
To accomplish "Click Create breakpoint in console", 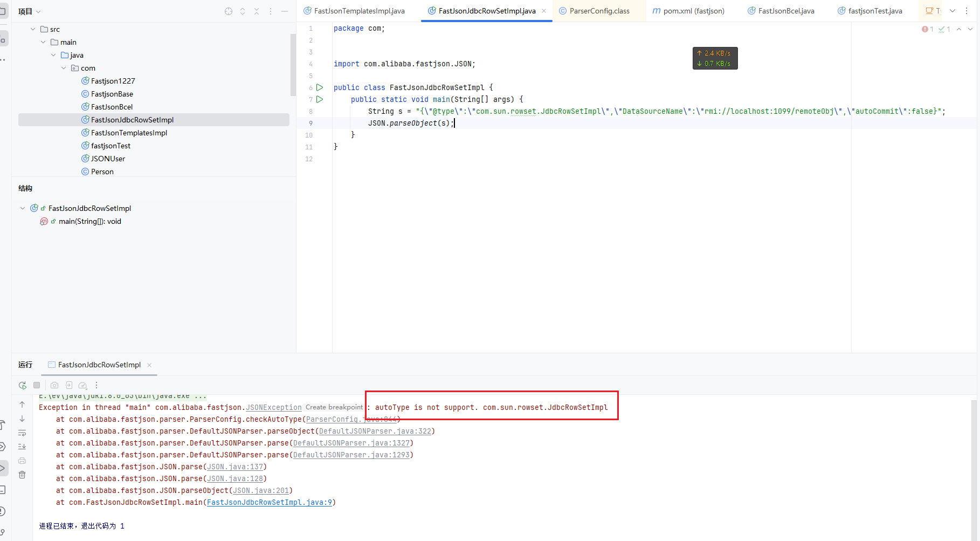I will tap(334, 407).
